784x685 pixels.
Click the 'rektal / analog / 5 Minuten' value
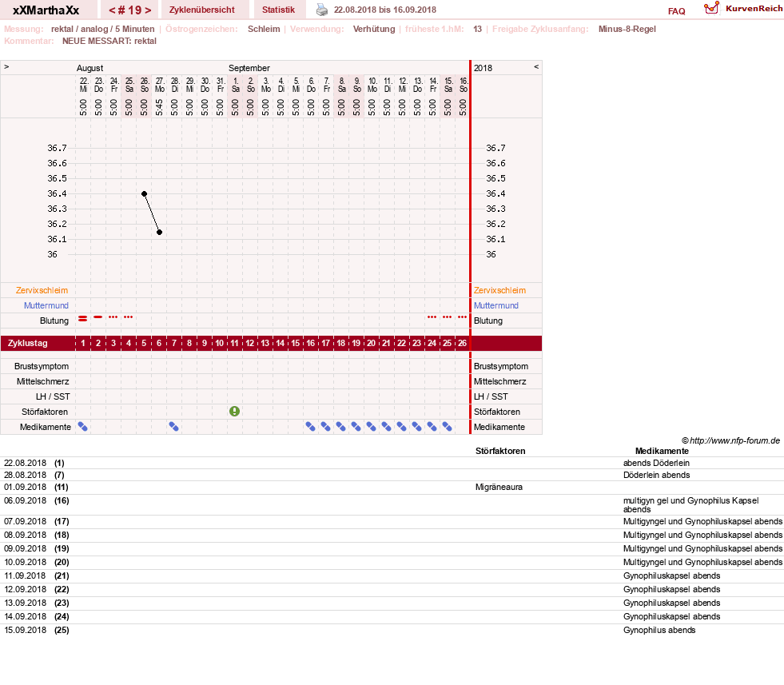pyautogui.click(x=102, y=29)
